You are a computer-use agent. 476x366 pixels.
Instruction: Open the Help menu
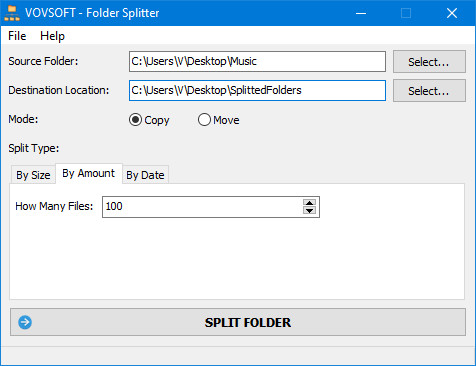click(x=52, y=36)
